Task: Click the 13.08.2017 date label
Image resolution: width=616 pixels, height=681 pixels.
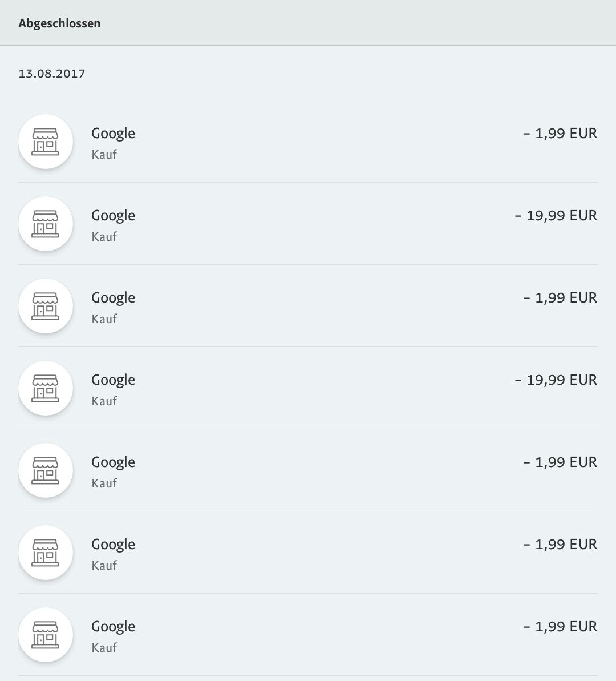Action: [52, 74]
